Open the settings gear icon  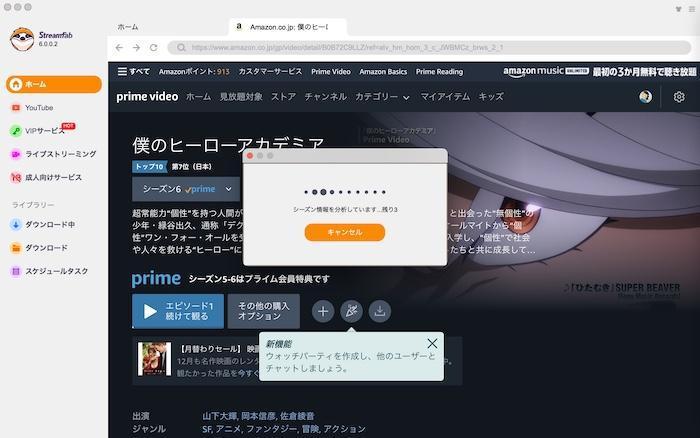click(679, 97)
